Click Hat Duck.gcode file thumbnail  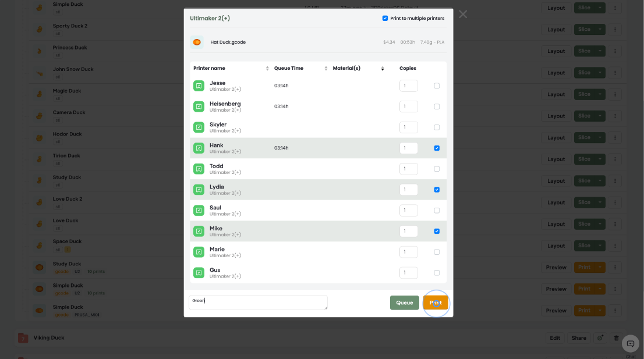pos(197,42)
